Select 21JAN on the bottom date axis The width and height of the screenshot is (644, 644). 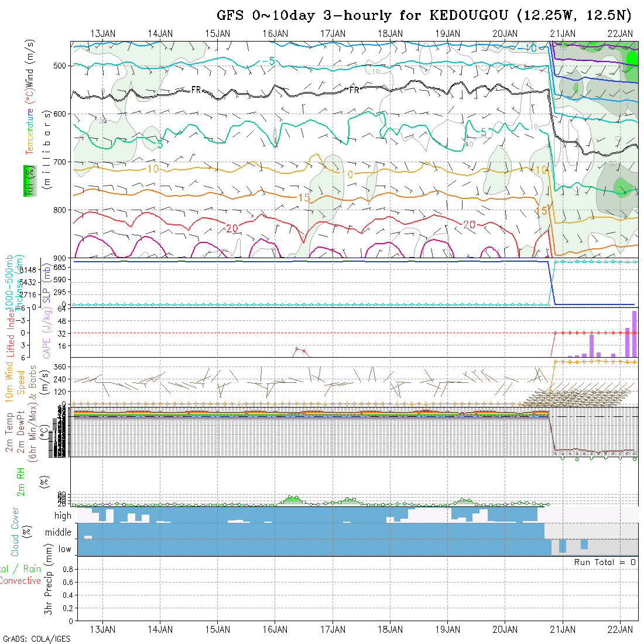point(563,629)
